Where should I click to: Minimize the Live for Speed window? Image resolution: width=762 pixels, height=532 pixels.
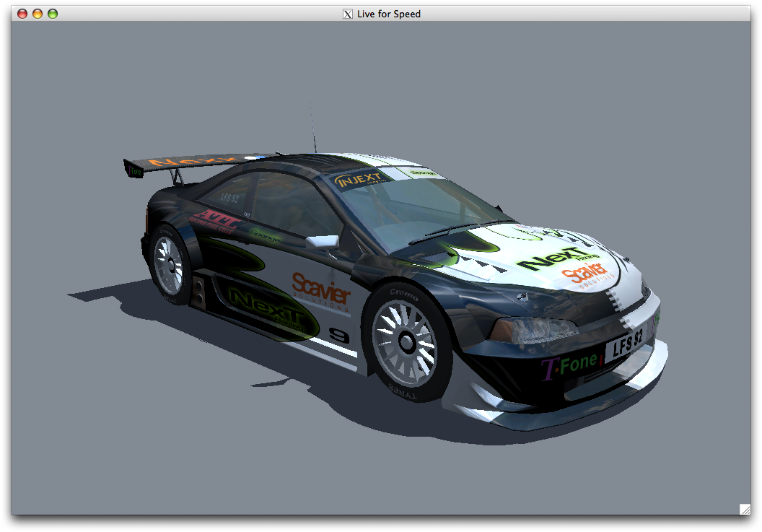38,14
